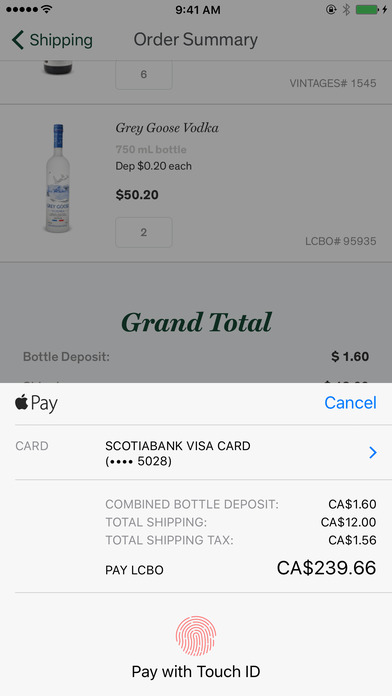
Task: Tap the Touch ID fingerprint icon
Action: [196, 635]
